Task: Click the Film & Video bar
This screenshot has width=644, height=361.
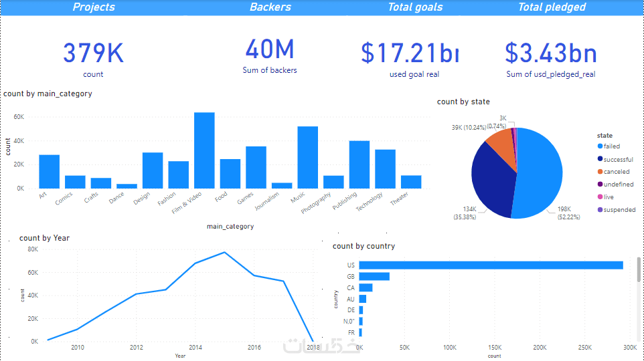Action: 204,150
